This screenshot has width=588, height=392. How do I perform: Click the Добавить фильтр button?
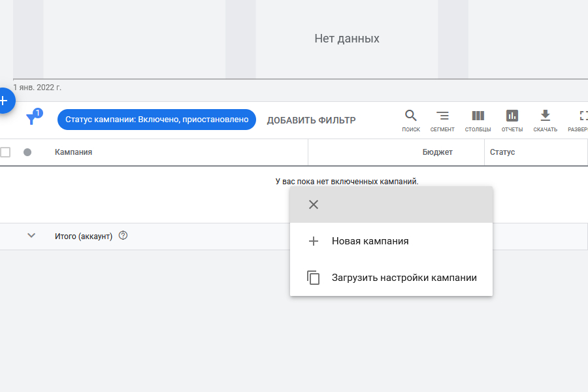[311, 120]
